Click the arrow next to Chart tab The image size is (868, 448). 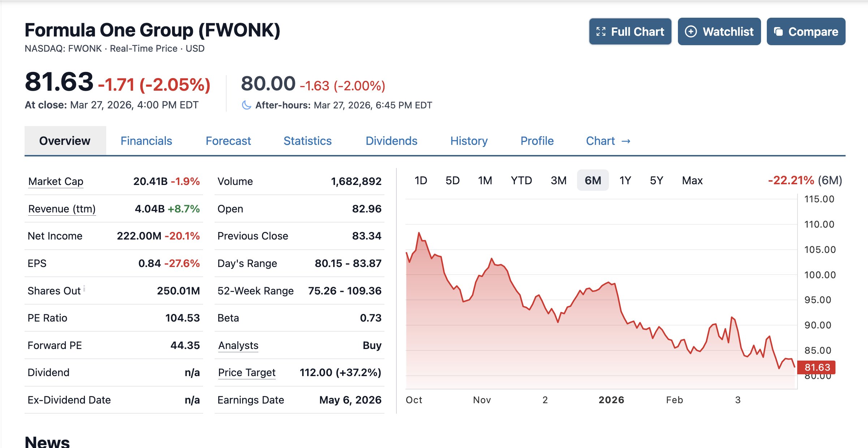click(x=626, y=141)
